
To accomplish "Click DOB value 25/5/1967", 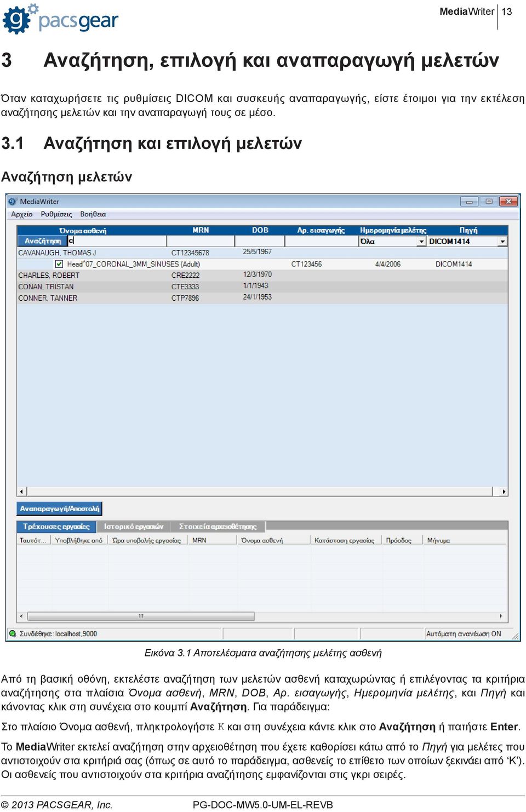I will pos(258,251).
